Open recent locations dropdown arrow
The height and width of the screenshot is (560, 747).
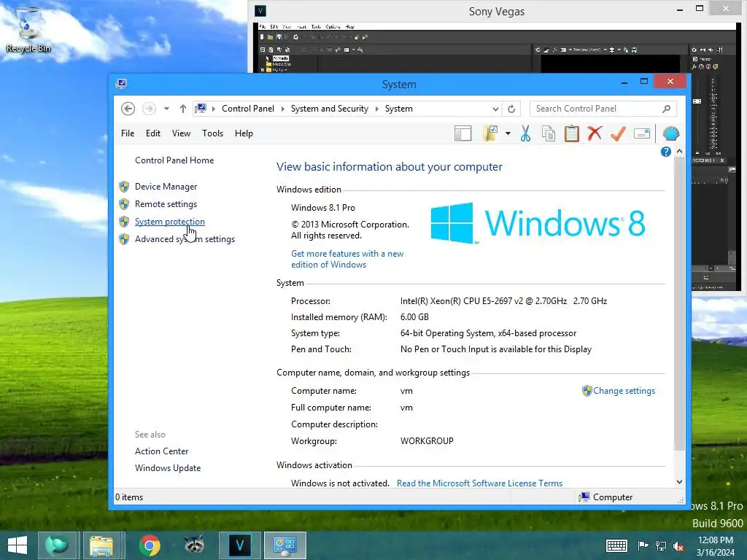click(x=166, y=109)
